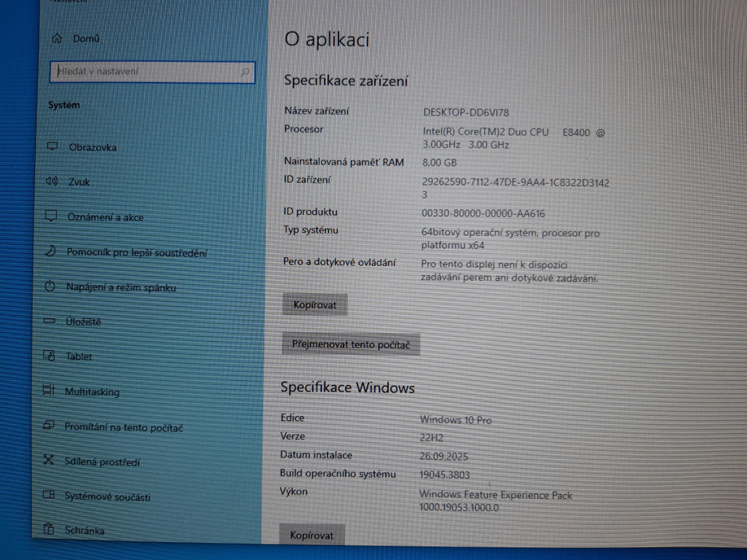Open Napájení a režim spánku
This screenshot has width=747, height=560.
121,287
